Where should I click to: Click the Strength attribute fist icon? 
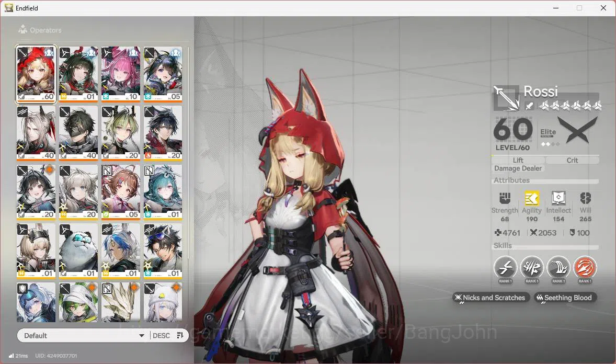tap(505, 198)
